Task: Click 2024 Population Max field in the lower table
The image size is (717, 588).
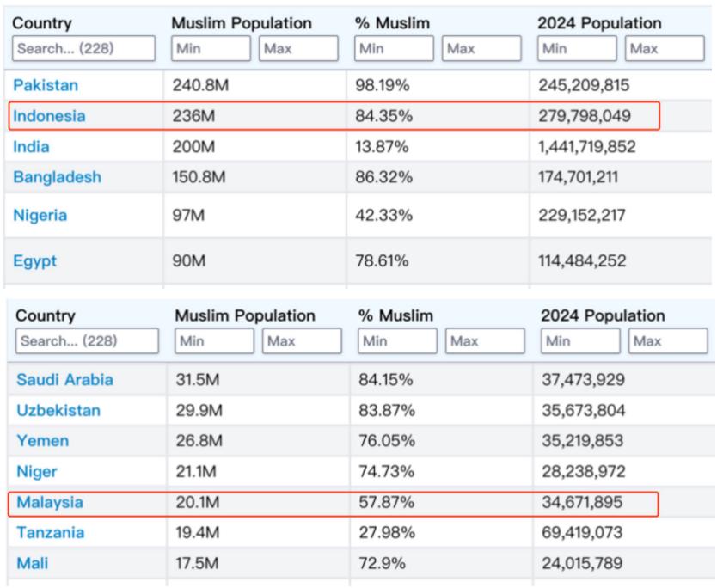Action: pos(665,340)
